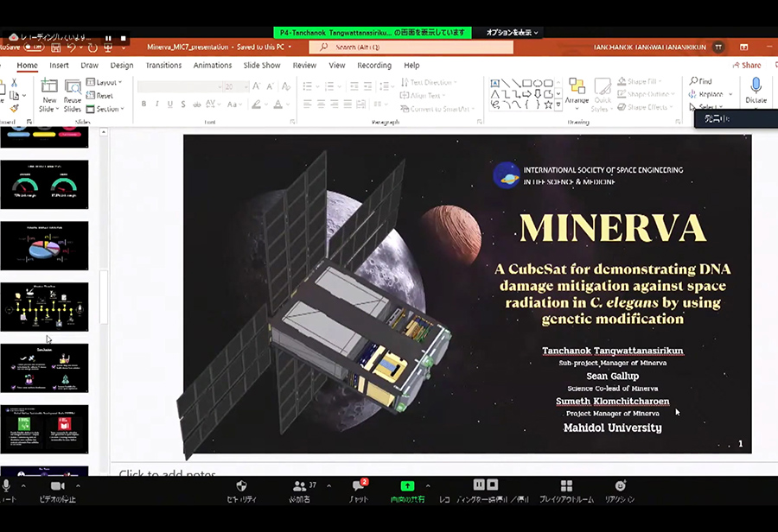The image size is (778, 532).
Task: Open Zoom breakout rooms icon
Action: [x=566, y=485]
